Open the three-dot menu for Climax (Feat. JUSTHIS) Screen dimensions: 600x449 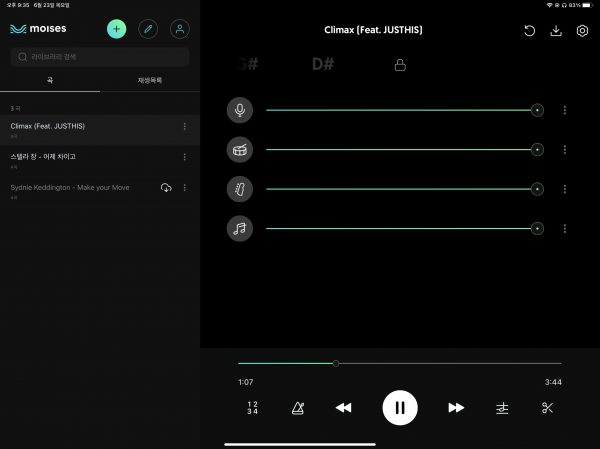[x=184, y=126]
